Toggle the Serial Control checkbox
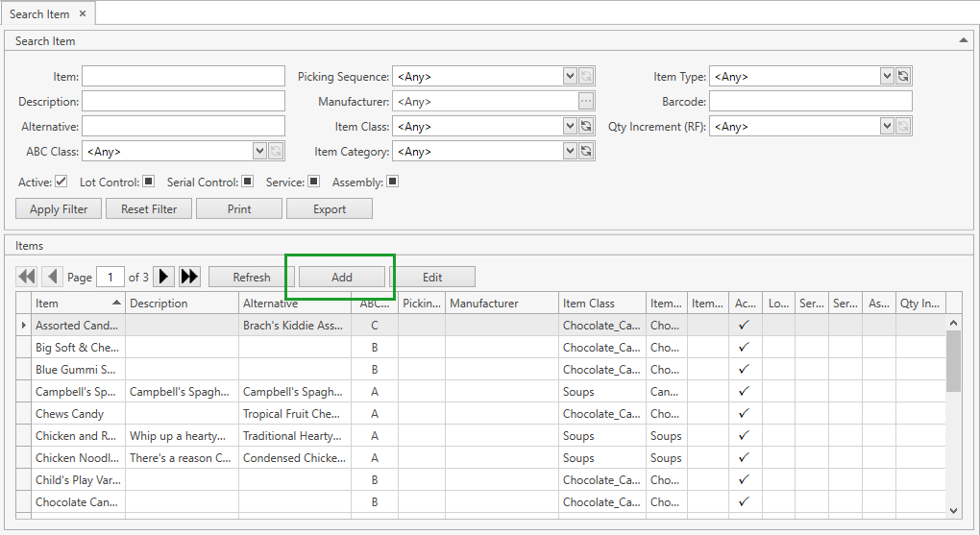 pyautogui.click(x=247, y=182)
